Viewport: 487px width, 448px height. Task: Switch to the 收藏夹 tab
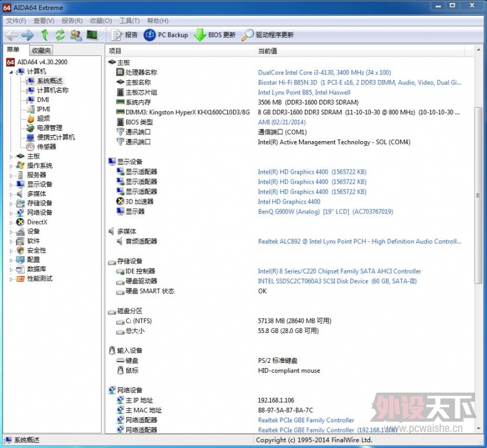[x=41, y=50]
